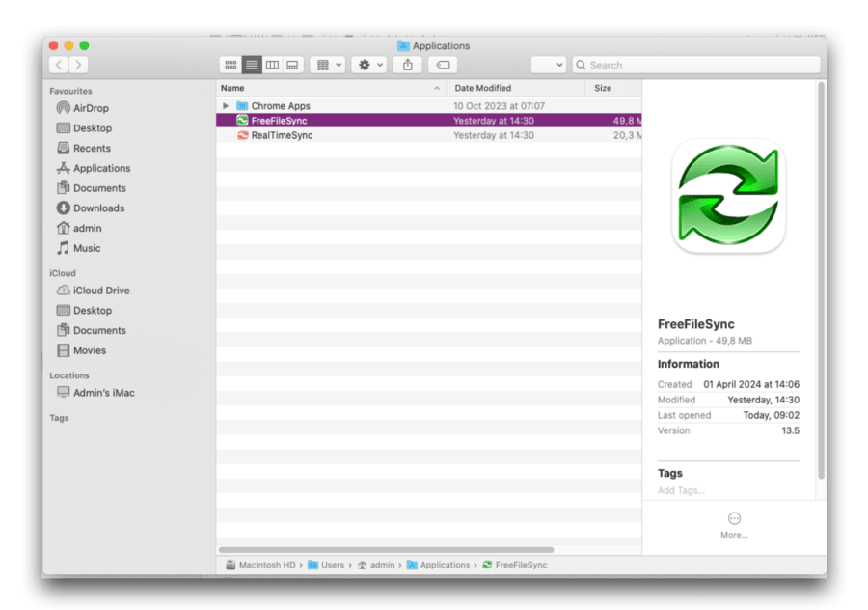The height and width of the screenshot is (610, 868).
Task: Switch to column view
Action: (272, 65)
